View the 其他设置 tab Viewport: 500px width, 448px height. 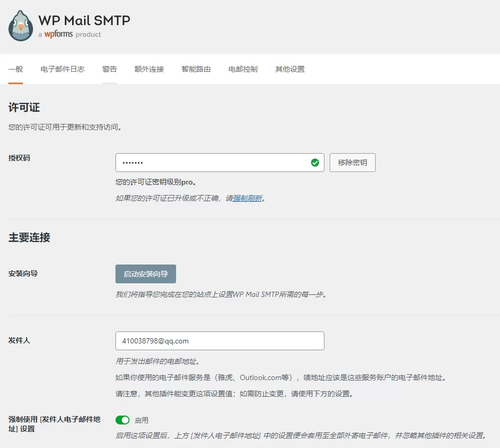pyautogui.click(x=290, y=68)
